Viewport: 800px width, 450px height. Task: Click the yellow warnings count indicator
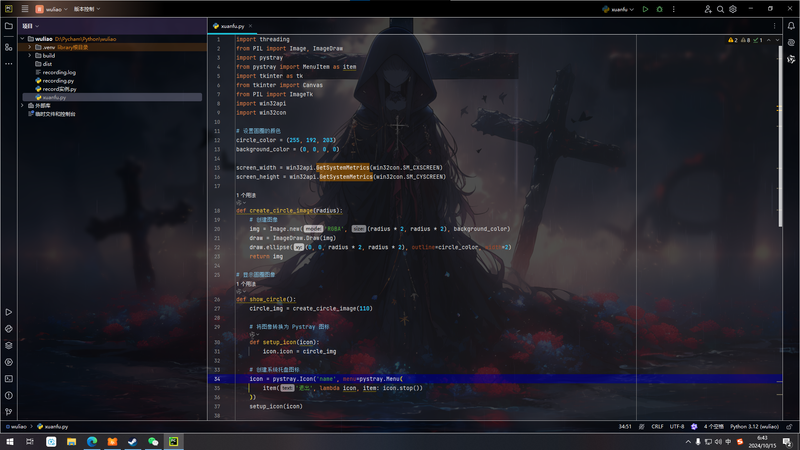tap(733, 40)
